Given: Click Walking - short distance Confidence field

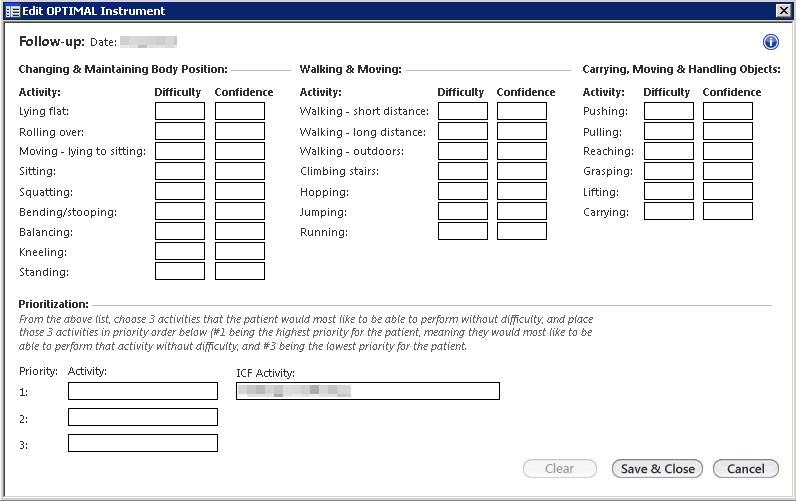Looking at the screenshot, I should pos(522,111).
